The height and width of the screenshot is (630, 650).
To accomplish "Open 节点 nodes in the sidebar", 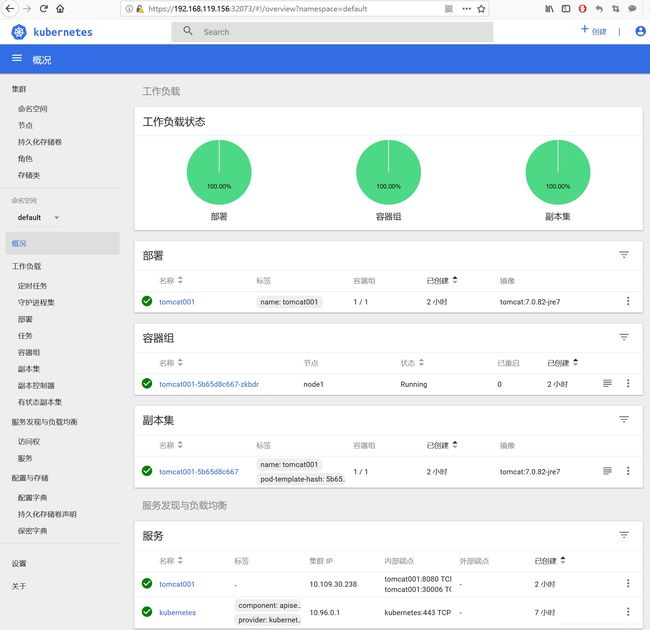I will point(25,125).
